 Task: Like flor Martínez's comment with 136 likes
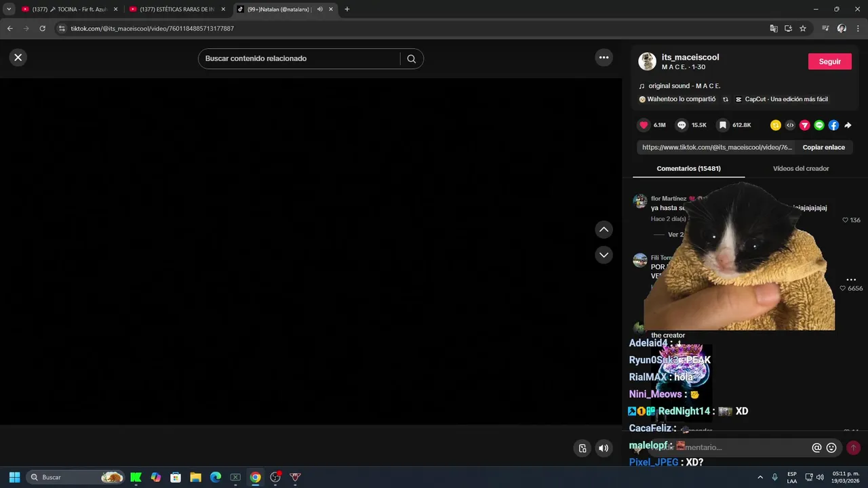tap(845, 220)
